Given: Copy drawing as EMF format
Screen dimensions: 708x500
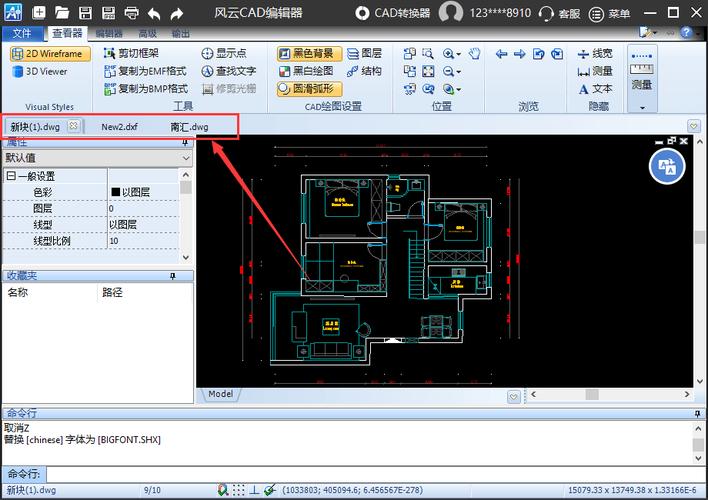Looking at the screenshot, I should pyautogui.click(x=145, y=71).
